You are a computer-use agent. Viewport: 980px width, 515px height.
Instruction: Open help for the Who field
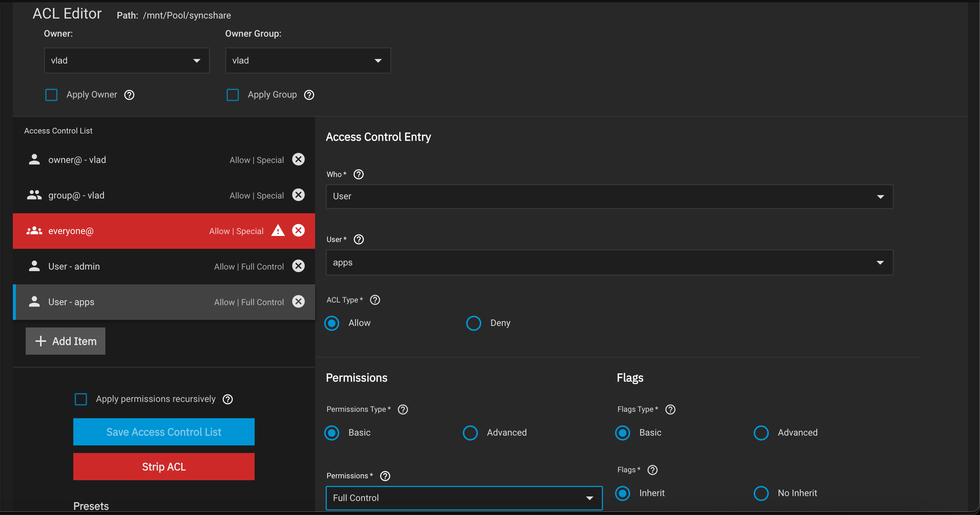[358, 174]
